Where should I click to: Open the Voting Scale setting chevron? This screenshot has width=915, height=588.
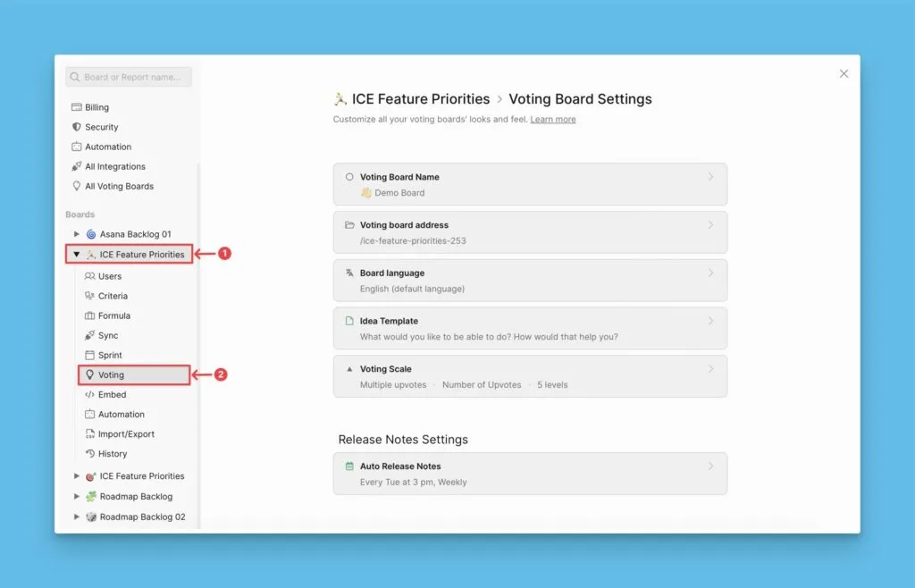710,368
